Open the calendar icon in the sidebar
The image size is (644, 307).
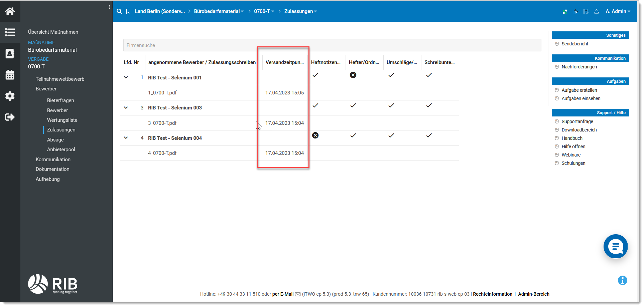[x=10, y=75]
